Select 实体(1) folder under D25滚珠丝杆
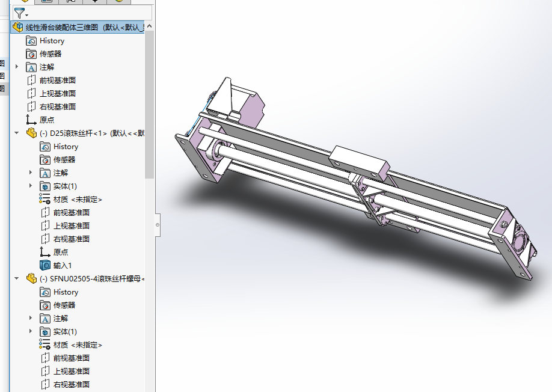Image resolution: width=552 pixels, height=392 pixels. pos(58,186)
